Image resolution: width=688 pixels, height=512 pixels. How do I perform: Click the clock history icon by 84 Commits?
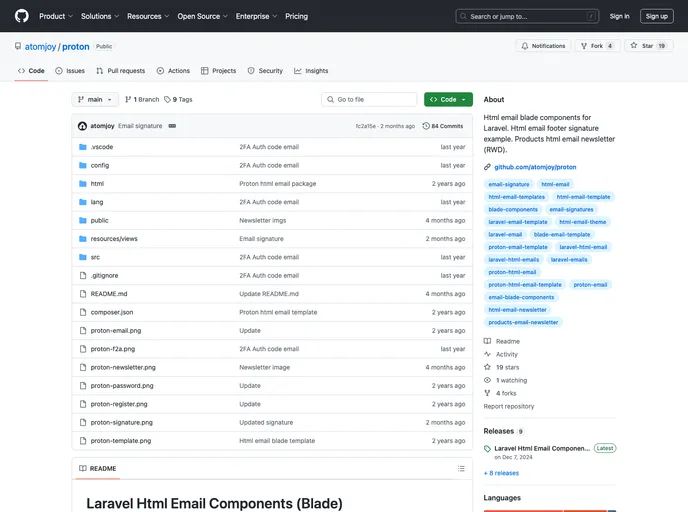(426, 126)
